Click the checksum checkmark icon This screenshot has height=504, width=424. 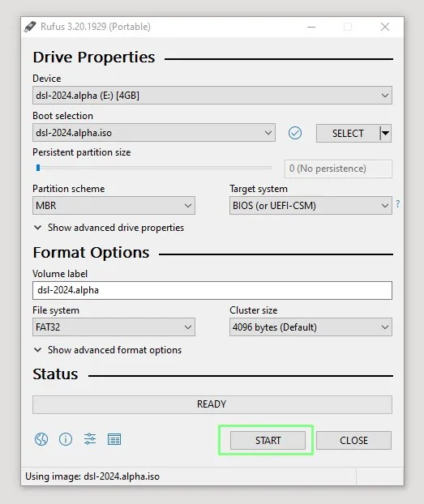click(294, 133)
